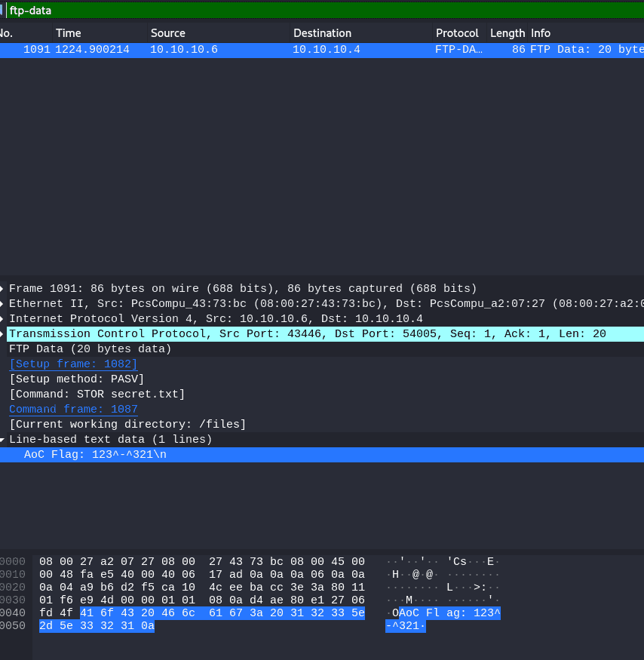
Task: Click hex row offset 0030 bytes
Action: click(202, 600)
